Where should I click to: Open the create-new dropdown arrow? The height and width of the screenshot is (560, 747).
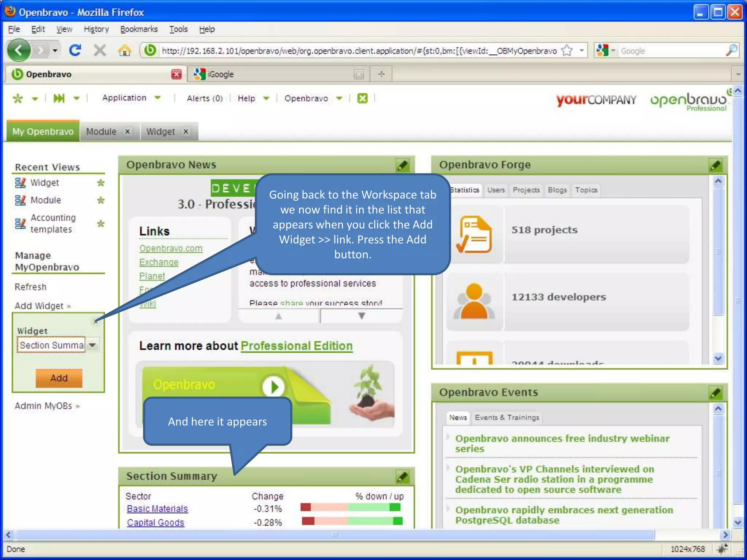(x=35, y=99)
